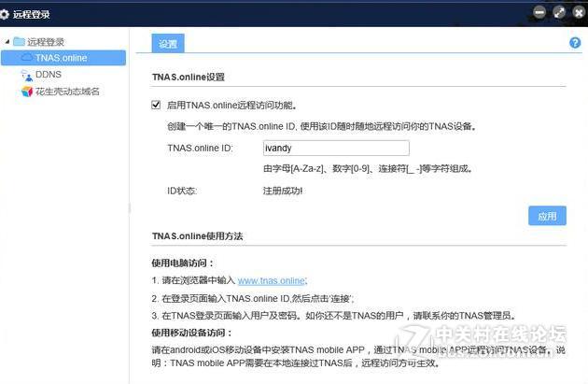This screenshot has width=588, height=384.
Task: Click the gear icon beside 远程登录 title
Action: (4, 14)
